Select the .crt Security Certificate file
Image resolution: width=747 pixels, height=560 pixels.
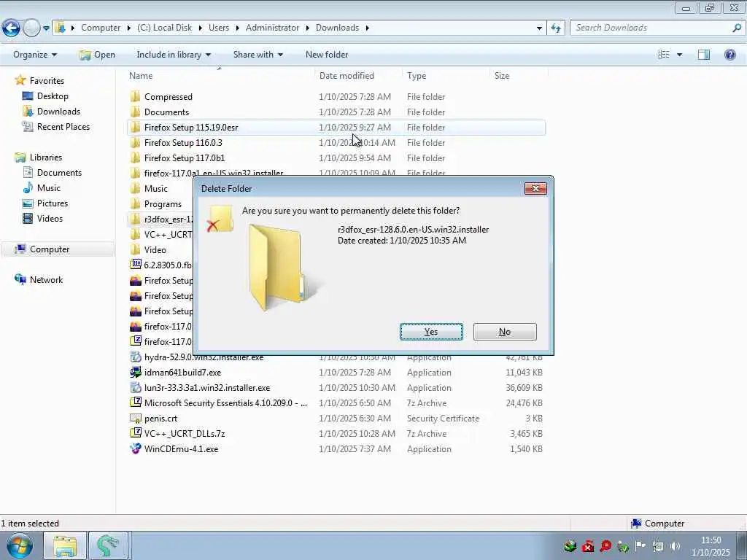[160, 418]
